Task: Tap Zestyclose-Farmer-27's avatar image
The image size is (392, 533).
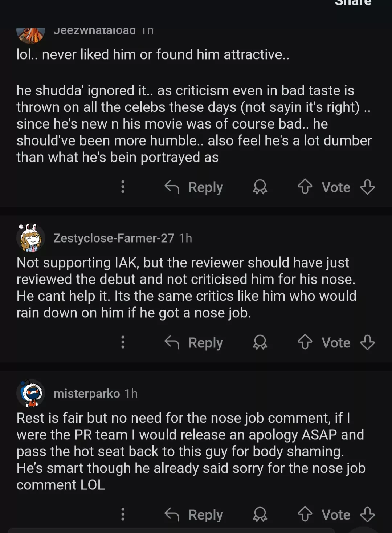Action: click(31, 238)
